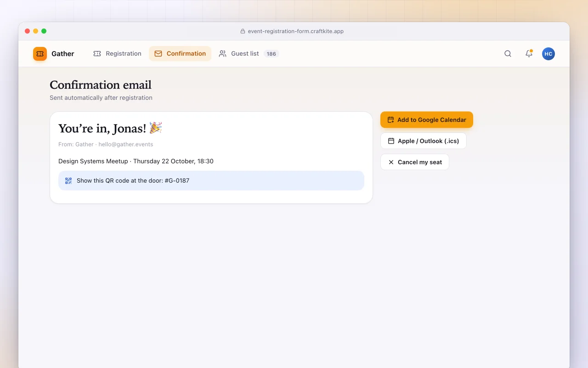Select the Confirmation tab
588x368 pixels.
pos(180,53)
